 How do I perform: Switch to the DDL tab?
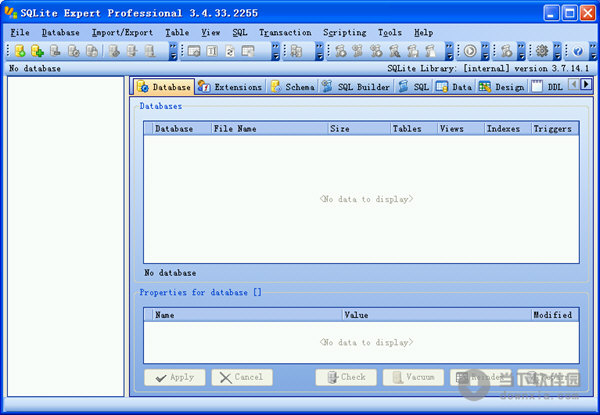pos(548,87)
